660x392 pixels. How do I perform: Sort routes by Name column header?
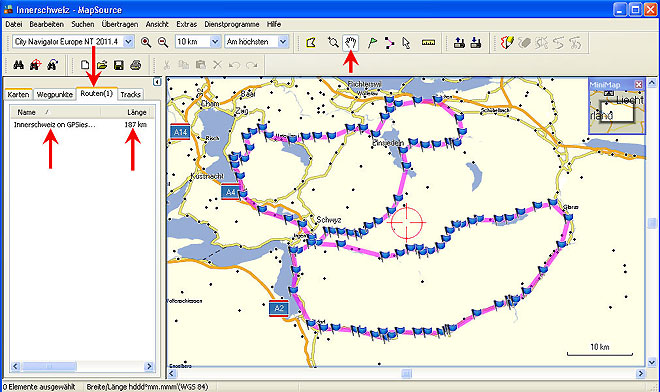pos(55,112)
